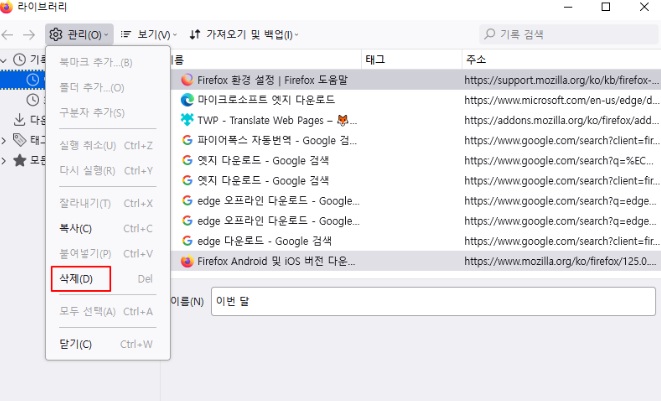Click the Firefox icon of 환경 설정 entry
Screen dimensions: 661x401
187,80
